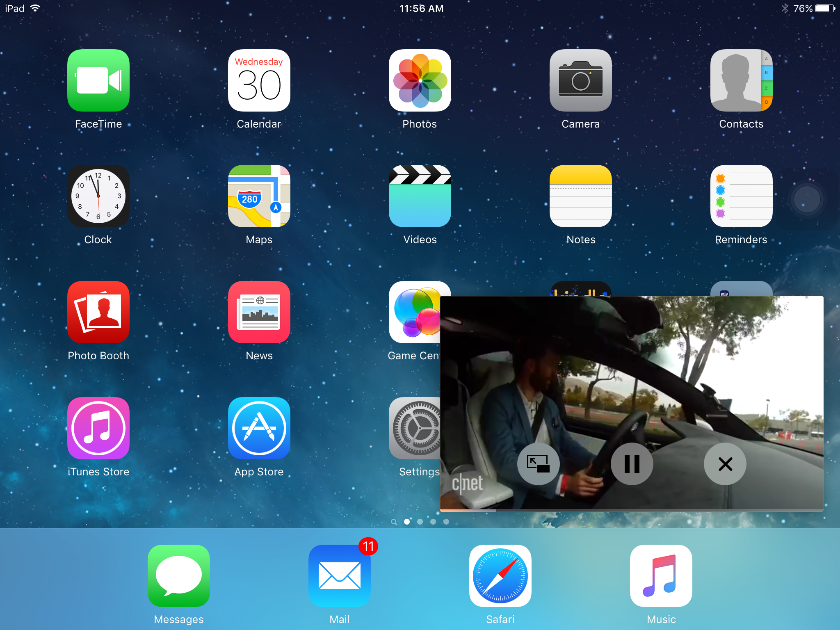Return picture-in-picture video to full screen
Screen dimensions: 840x630
(538, 464)
